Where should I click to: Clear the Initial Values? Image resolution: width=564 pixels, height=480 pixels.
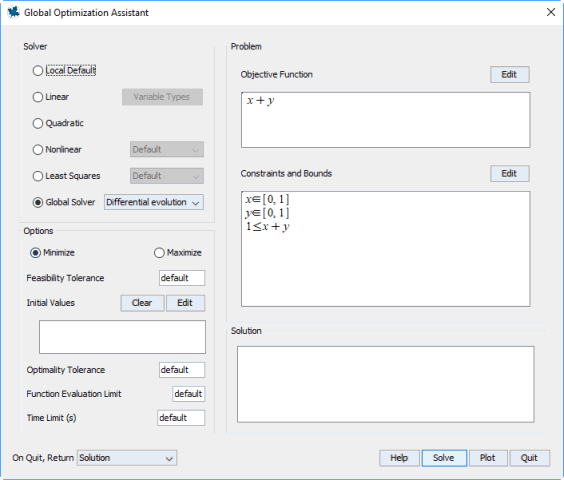[x=142, y=303]
